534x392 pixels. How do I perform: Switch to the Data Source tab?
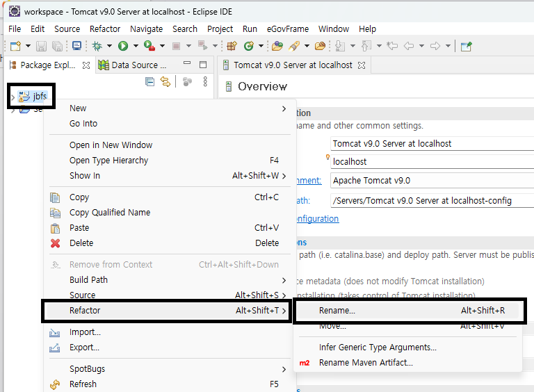click(133, 65)
